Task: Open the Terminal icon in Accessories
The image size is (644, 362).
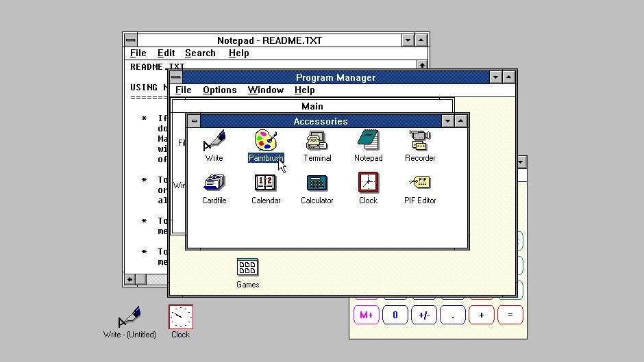Action: tap(317, 141)
